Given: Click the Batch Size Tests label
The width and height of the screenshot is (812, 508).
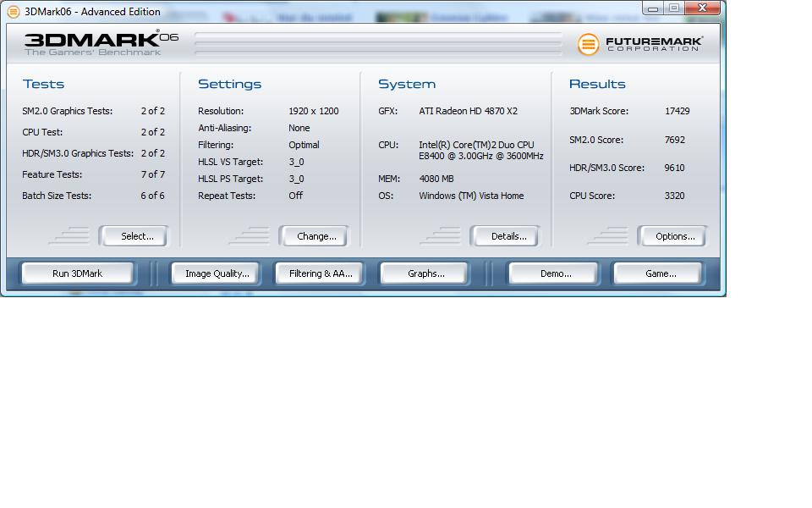Looking at the screenshot, I should click(57, 196).
